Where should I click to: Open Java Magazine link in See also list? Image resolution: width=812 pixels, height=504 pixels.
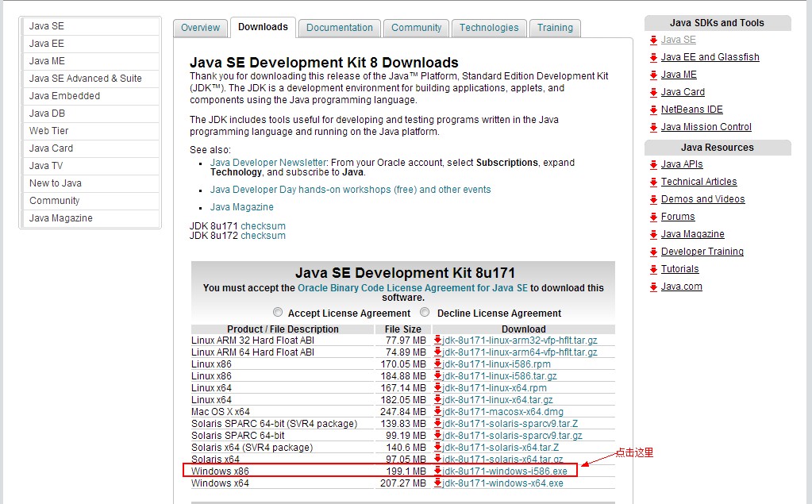point(242,207)
